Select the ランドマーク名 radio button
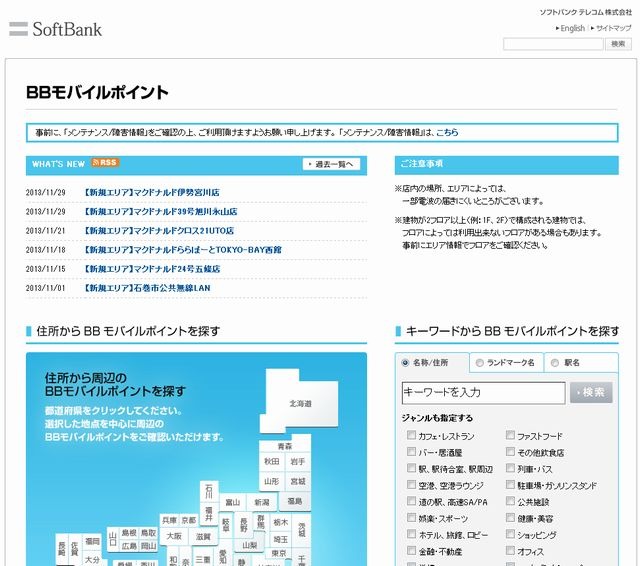This screenshot has height=566, width=640. (480, 362)
